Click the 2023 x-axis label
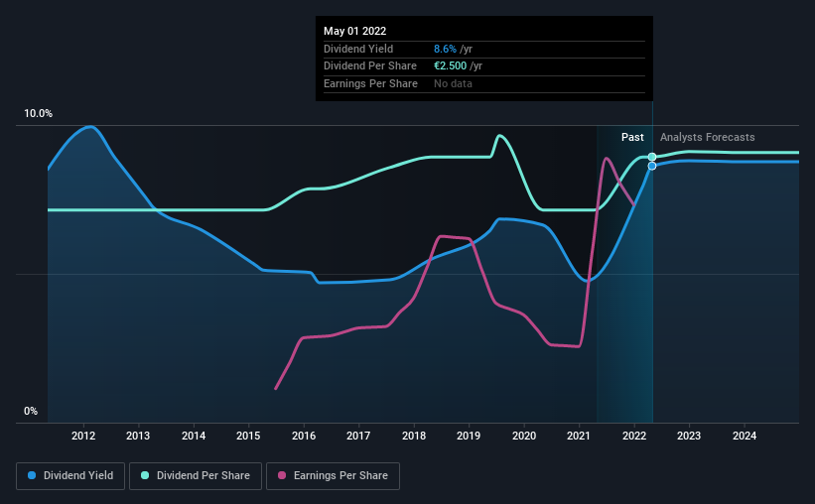This screenshot has width=815, height=504. [689, 436]
